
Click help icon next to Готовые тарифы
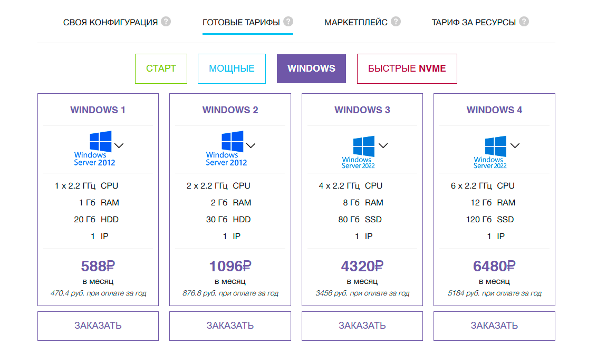(288, 22)
